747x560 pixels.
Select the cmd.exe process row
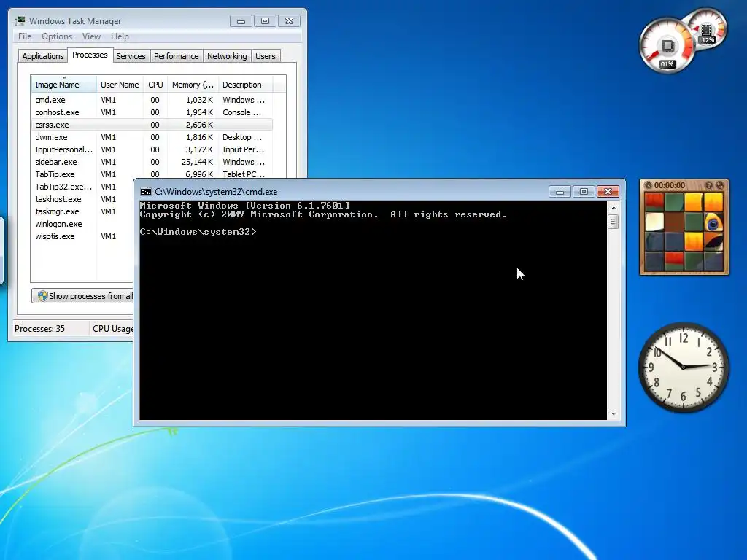[152, 100]
